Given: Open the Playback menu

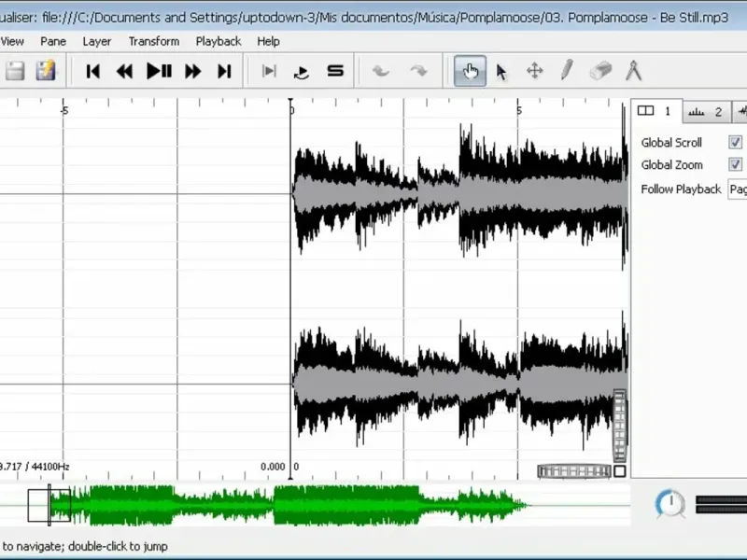Looking at the screenshot, I should click(218, 41).
